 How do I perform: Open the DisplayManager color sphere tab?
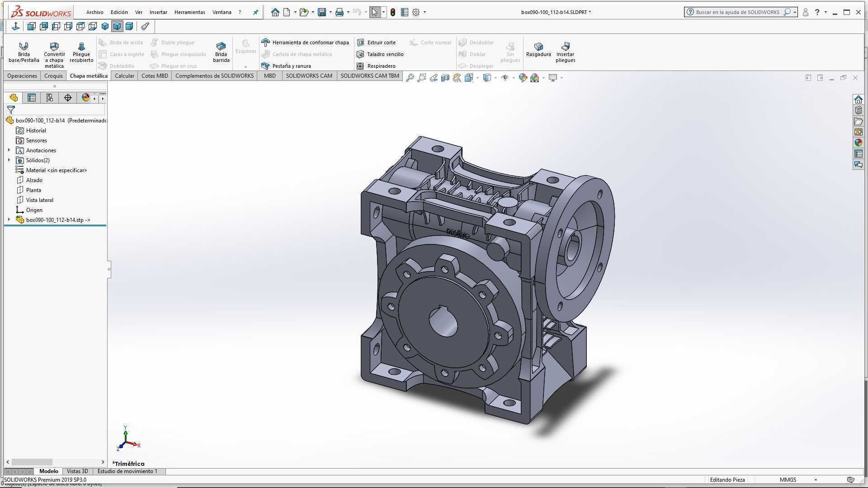(x=85, y=98)
